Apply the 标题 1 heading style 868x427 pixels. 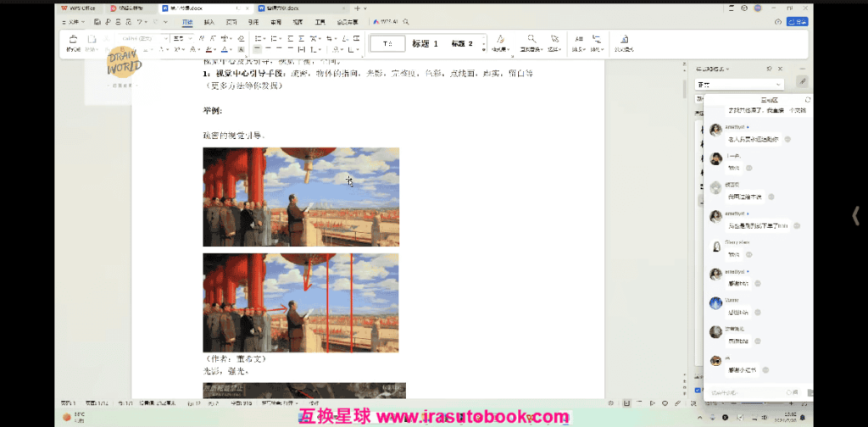tap(425, 43)
